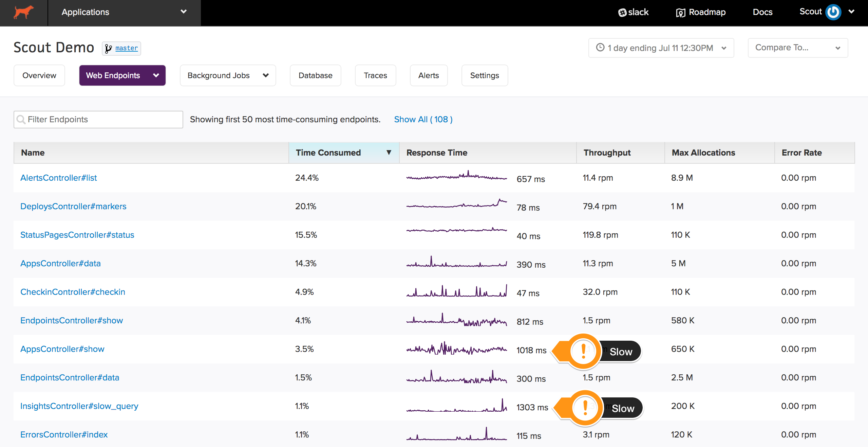Image resolution: width=868 pixels, height=447 pixels.
Task: Click the StatusPagesController#status response time sparkline
Action: point(456,230)
